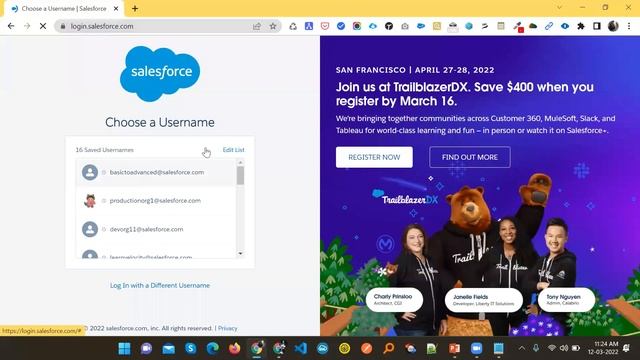The height and width of the screenshot is (360, 640).
Task: Open the tab search chevron
Action: pyautogui.click(x=559, y=8)
